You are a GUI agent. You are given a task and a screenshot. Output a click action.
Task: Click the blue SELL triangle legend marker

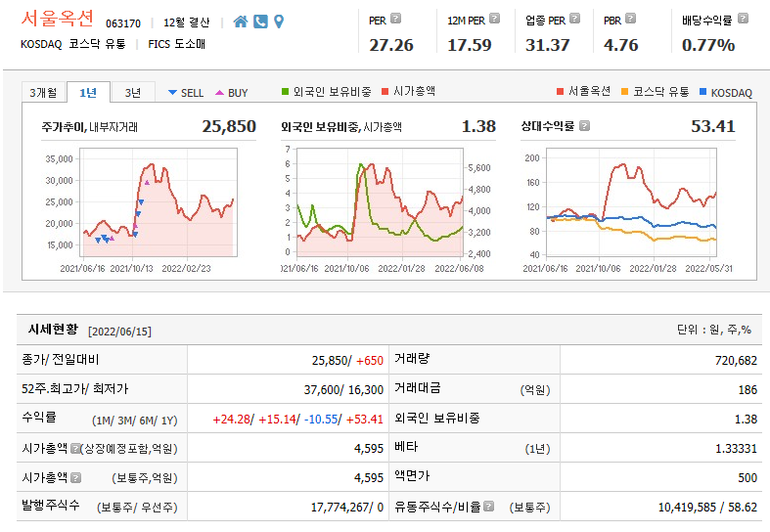172,92
